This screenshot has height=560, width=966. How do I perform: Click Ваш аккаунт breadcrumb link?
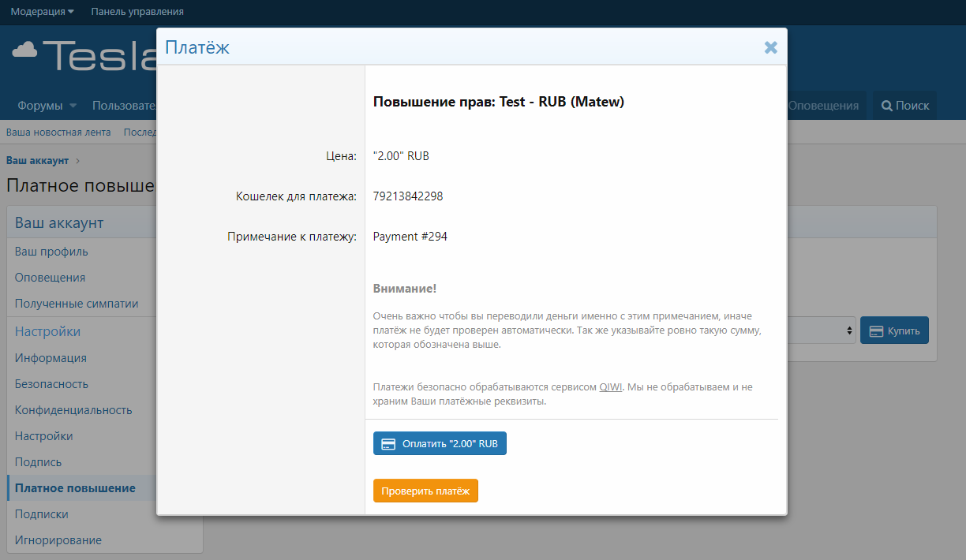pyautogui.click(x=37, y=161)
